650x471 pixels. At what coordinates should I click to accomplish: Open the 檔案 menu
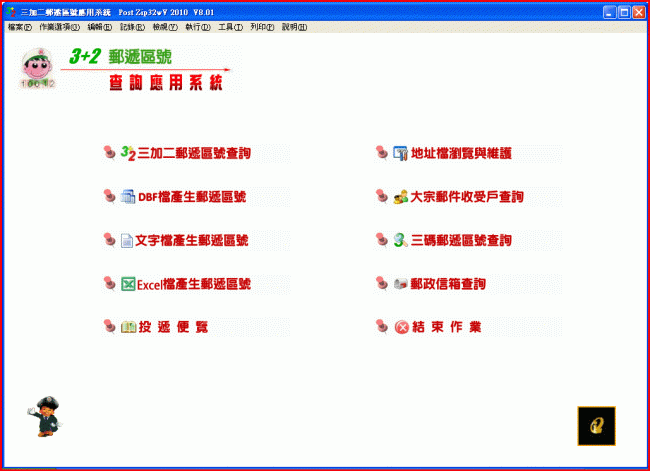pos(19,27)
